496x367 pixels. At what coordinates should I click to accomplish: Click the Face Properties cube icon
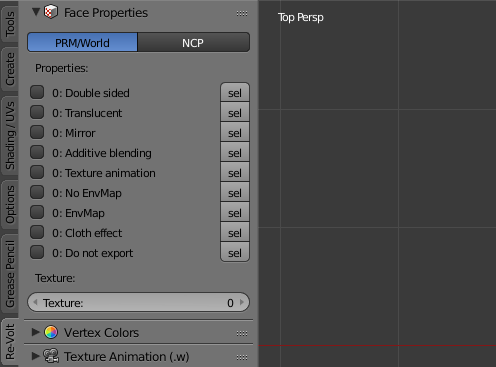point(51,12)
